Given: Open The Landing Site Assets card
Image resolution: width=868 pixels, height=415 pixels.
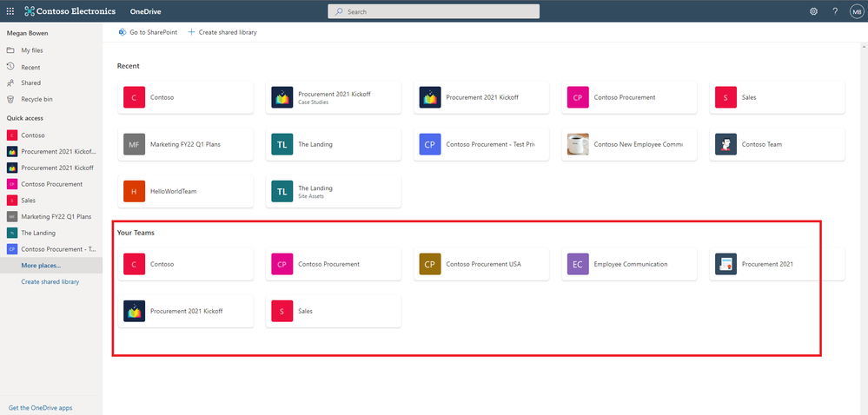Looking at the screenshot, I should (334, 192).
